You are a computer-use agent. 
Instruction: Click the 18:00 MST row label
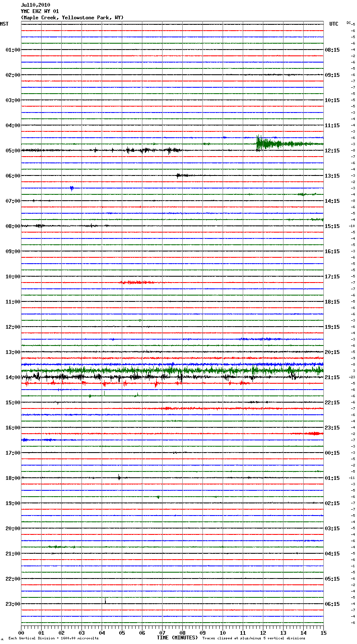click(13, 478)
